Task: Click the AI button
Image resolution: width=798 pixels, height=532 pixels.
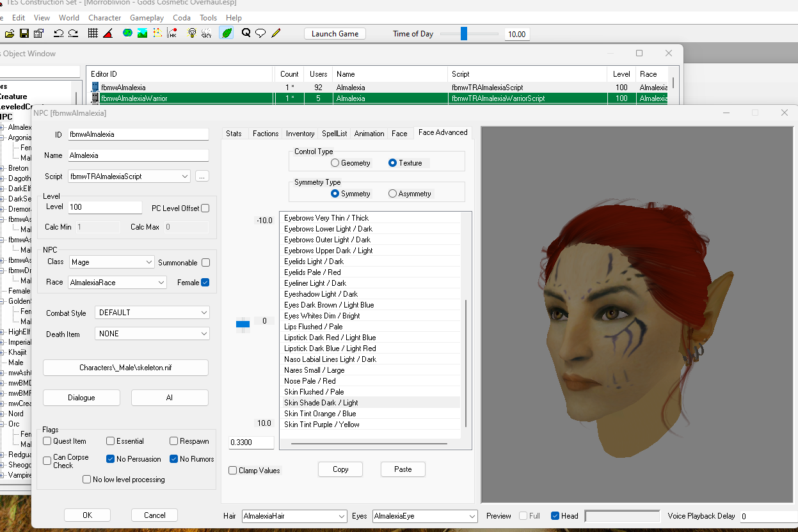Action: (170, 398)
